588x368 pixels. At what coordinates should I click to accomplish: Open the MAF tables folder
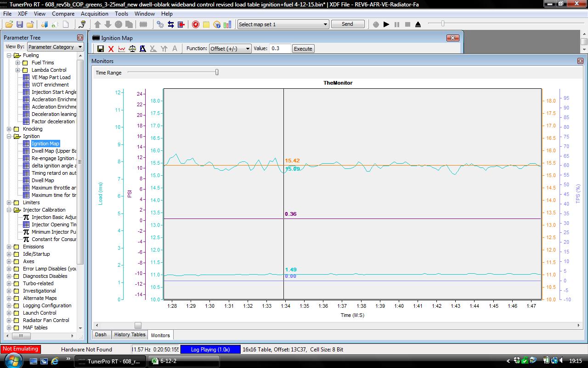(35, 328)
